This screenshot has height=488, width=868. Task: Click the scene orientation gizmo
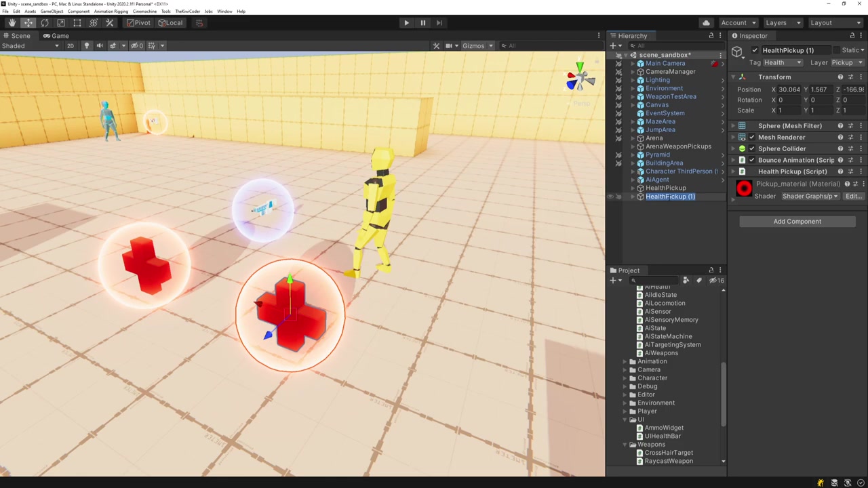coord(580,79)
